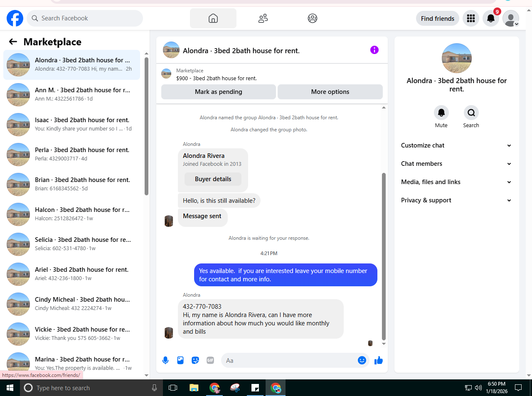Open taskbar volume icon

pyautogui.click(x=478, y=388)
